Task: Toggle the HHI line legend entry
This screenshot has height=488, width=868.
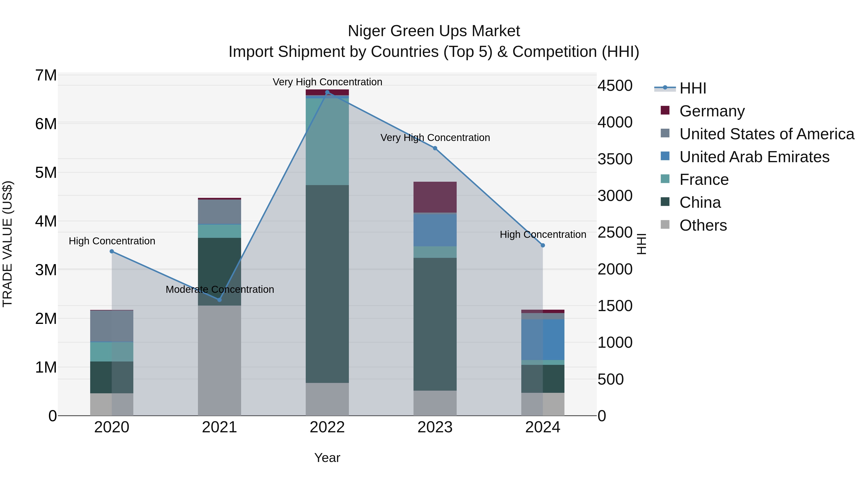Action: (680, 88)
